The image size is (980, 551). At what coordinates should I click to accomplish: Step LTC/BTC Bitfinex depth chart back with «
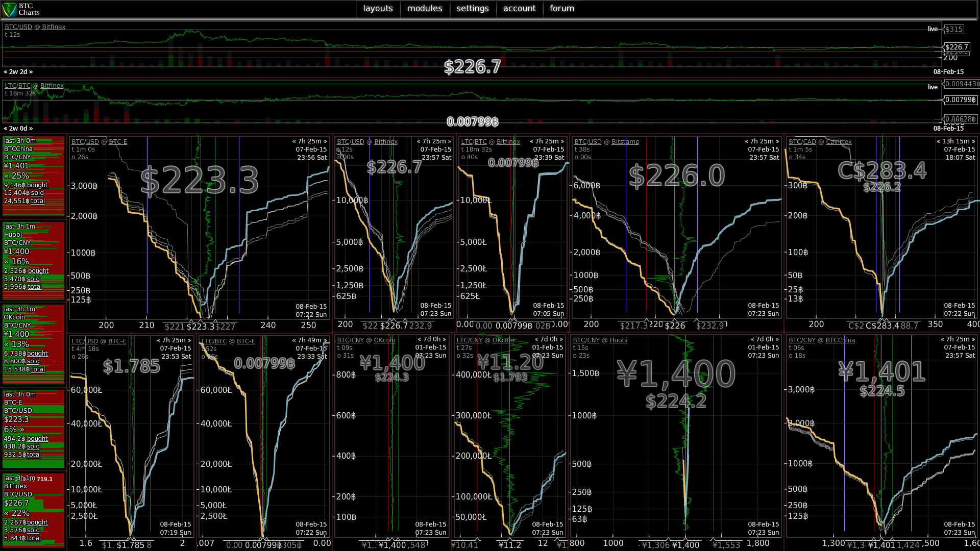click(531, 141)
